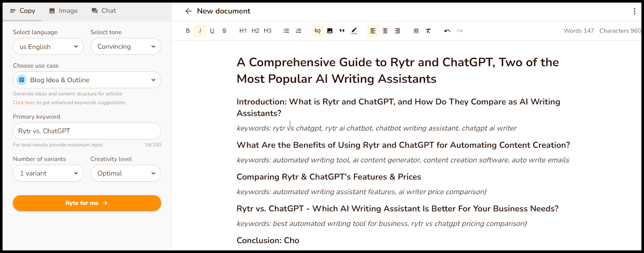Switch to the Chat tab

pyautogui.click(x=104, y=11)
